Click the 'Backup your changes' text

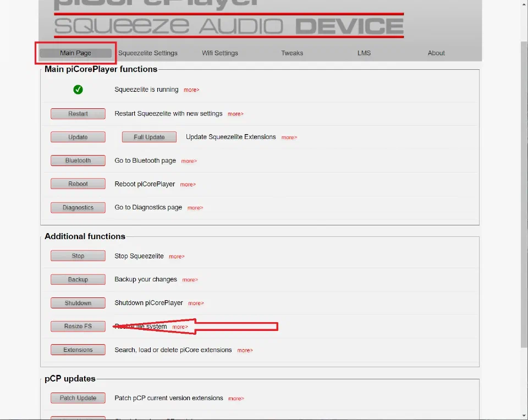(146, 279)
